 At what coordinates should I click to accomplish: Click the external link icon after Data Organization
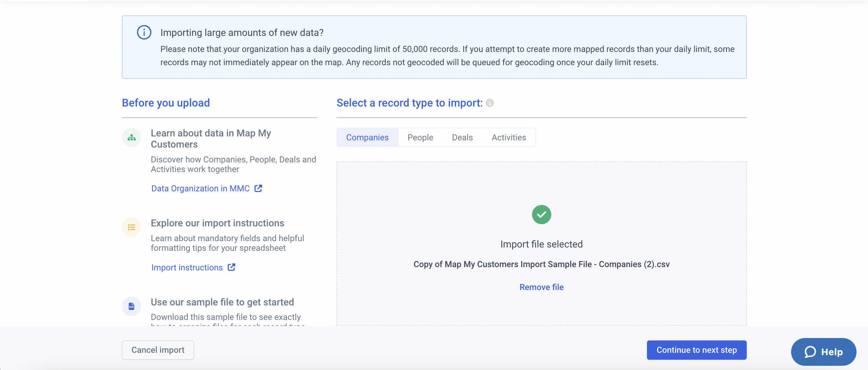(x=258, y=188)
